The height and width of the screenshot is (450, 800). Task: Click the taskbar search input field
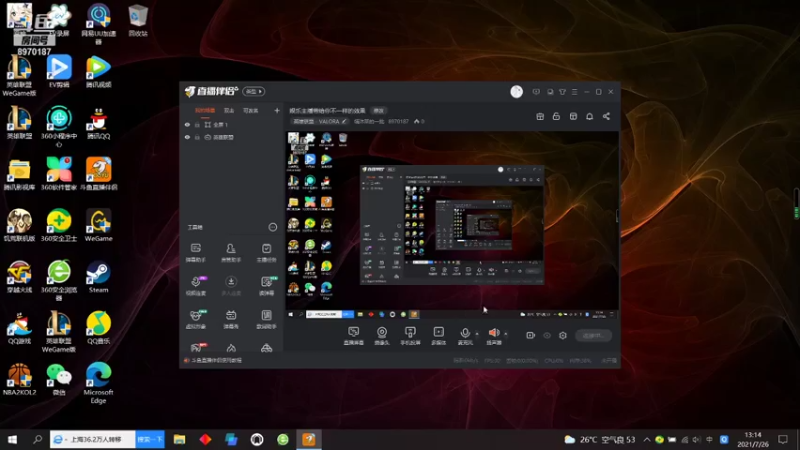93,439
